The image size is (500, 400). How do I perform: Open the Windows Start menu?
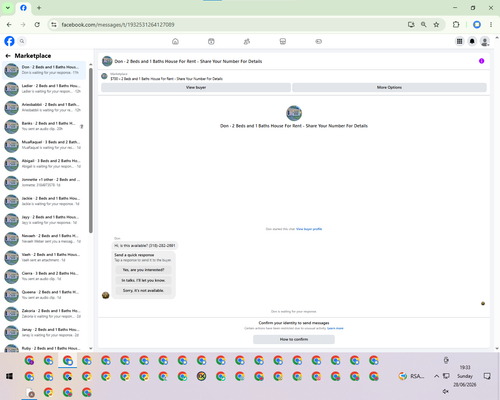point(9,376)
